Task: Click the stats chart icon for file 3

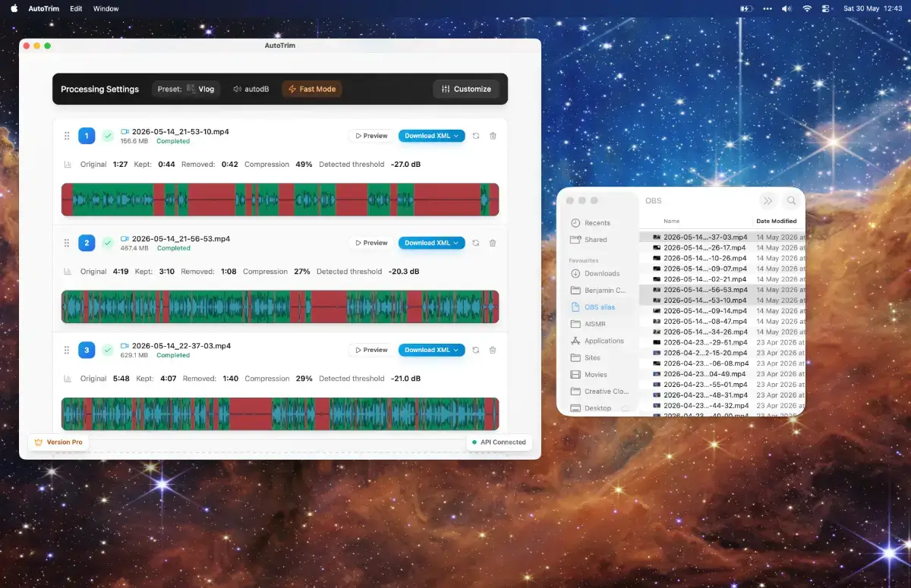Action: point(68,378)
